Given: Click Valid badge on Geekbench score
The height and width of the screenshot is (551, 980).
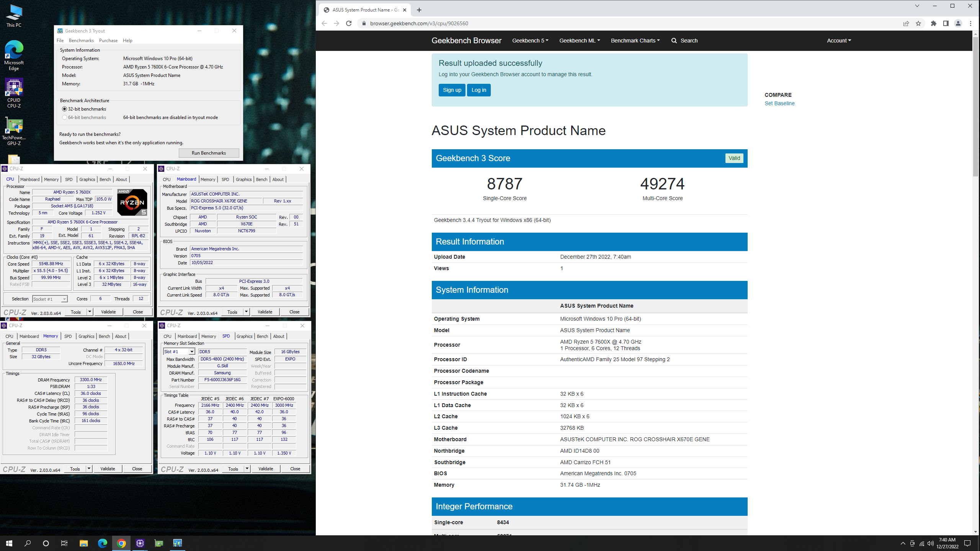Looking at the screenshot, I should (x=734, y=158).
